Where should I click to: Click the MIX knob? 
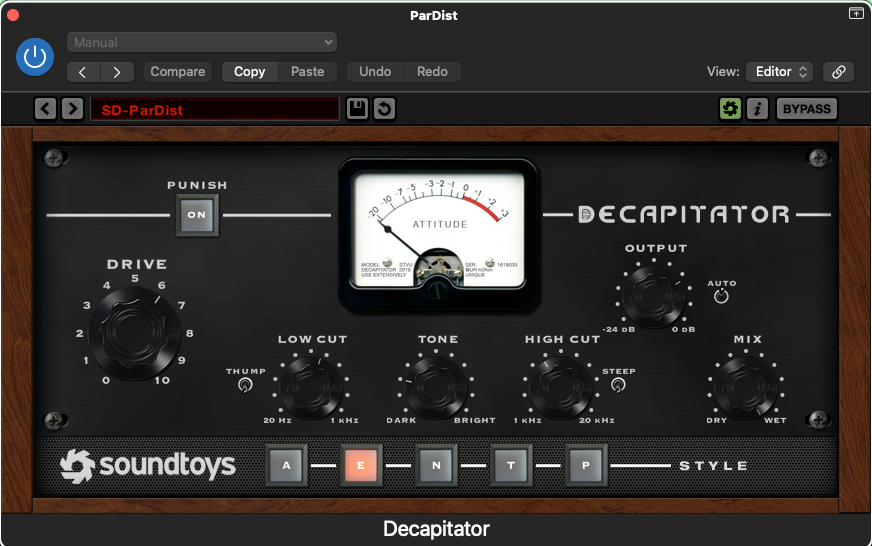(x=746, y=388)
